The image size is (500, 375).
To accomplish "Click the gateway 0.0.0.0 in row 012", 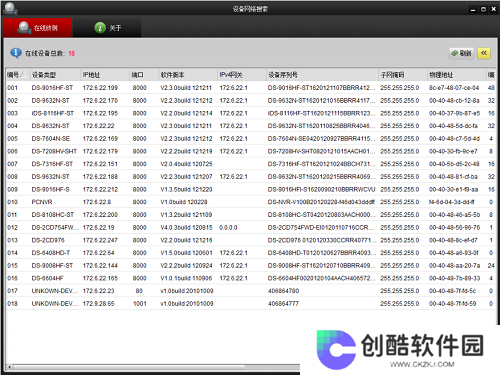I will pos(228,227).
